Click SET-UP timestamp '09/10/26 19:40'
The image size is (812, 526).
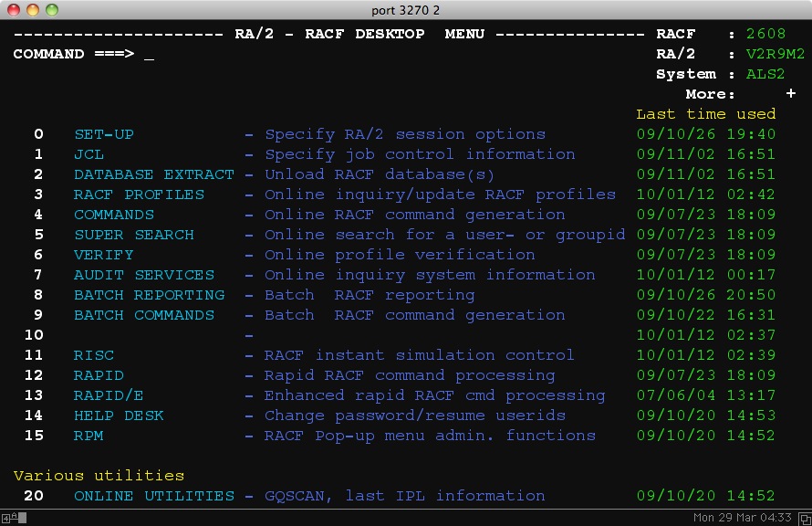tap(706, 134)
